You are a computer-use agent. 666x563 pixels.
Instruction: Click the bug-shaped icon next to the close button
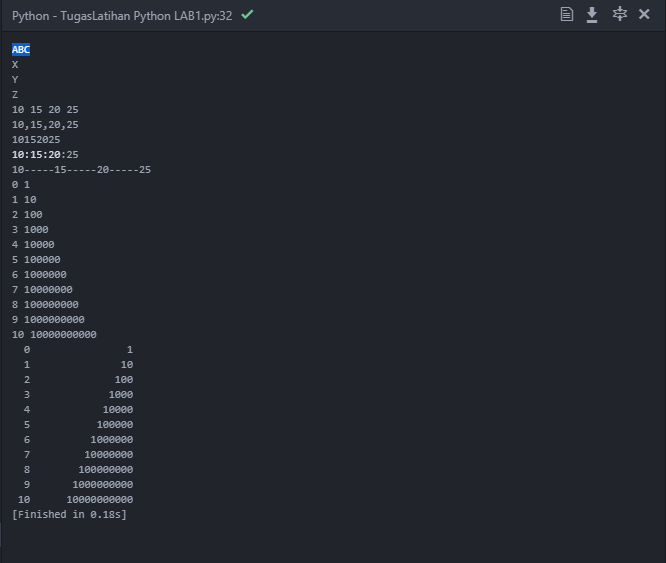(x=620, y=14)
